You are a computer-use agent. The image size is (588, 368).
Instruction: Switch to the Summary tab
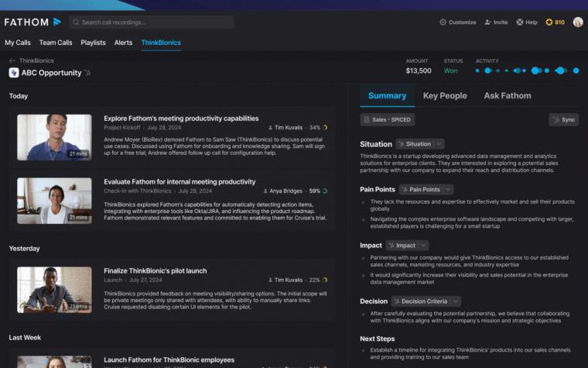387,96
